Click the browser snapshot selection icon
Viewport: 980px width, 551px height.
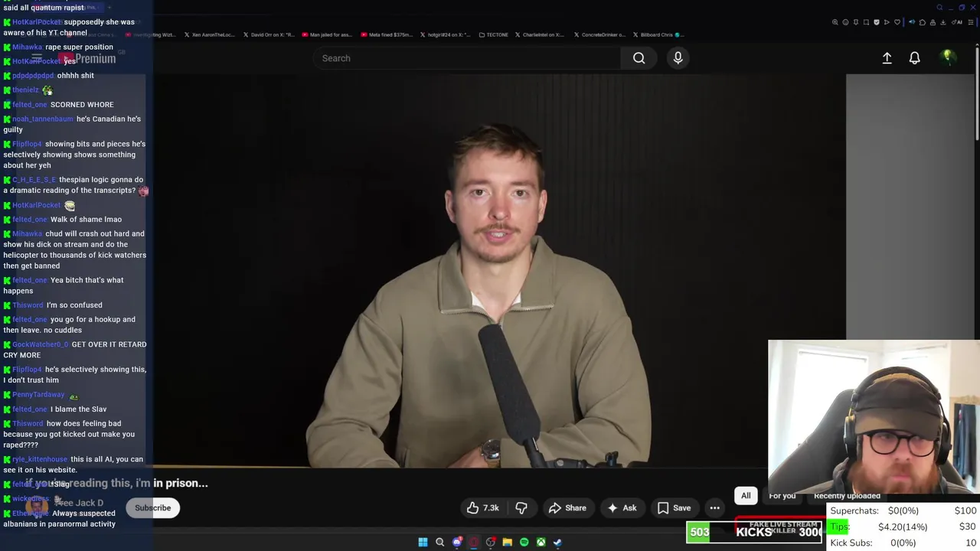pos(866,22)
